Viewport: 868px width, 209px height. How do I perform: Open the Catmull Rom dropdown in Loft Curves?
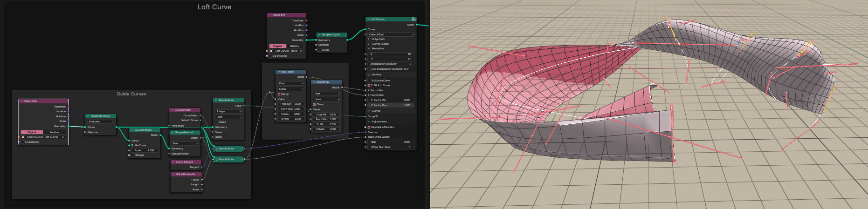391,34
